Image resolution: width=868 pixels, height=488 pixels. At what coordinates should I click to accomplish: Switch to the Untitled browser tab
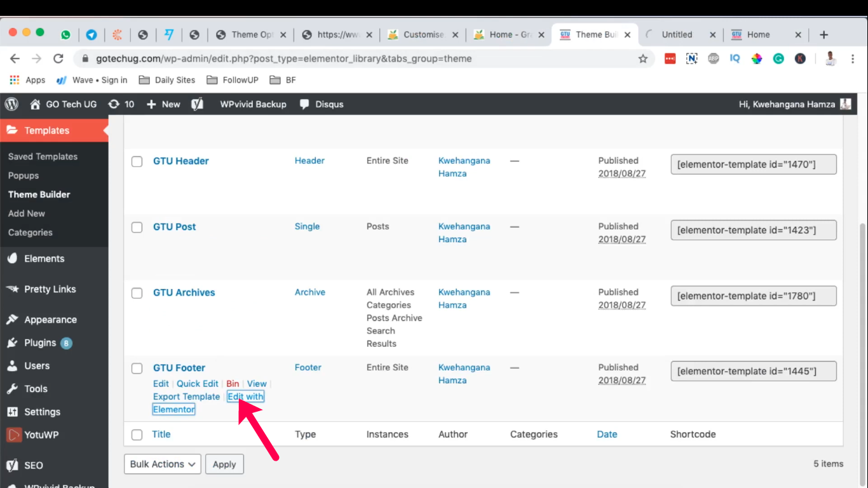point(680,34)
